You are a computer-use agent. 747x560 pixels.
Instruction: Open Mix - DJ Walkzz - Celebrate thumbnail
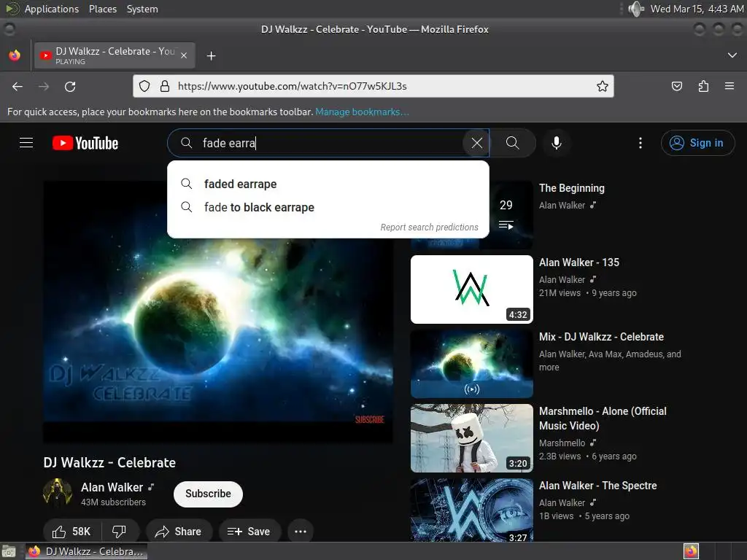472,364
